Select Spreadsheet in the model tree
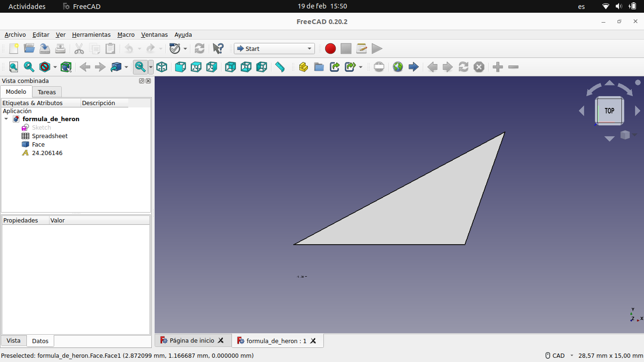This screenshot has width=644, height=362. pyautogui.click(x=50, y=136)
